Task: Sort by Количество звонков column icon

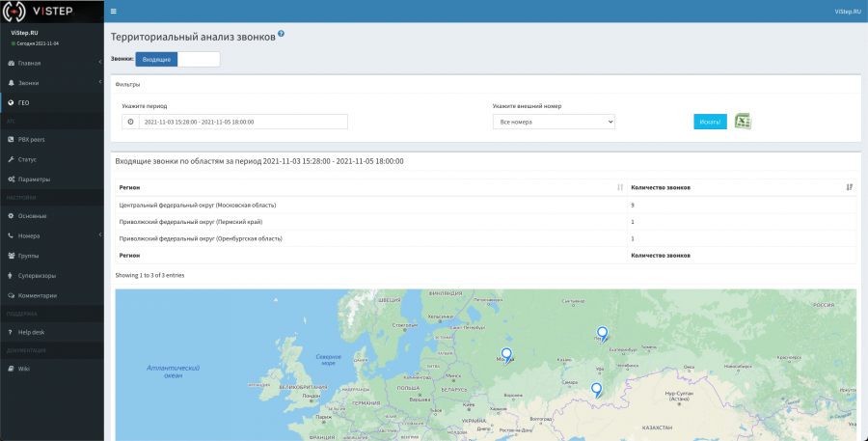Action: [x=849, y=187]
